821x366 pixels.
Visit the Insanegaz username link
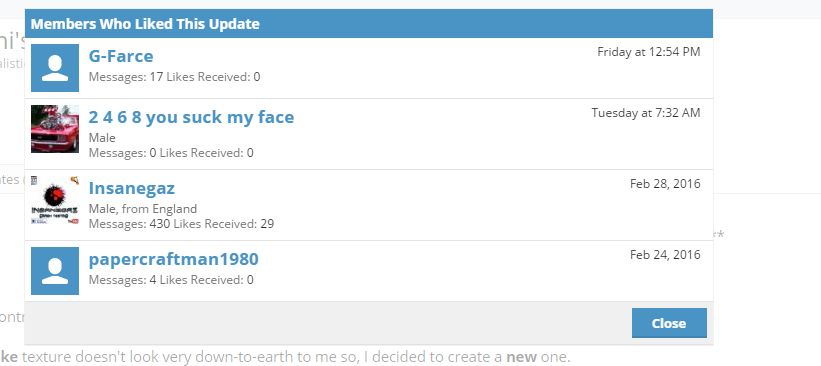[131, 188]
